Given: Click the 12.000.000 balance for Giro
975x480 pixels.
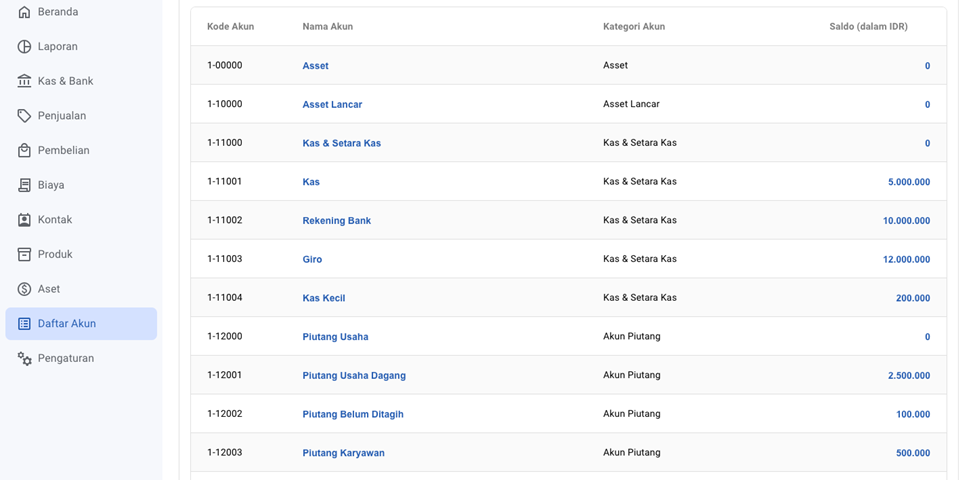Looking at the screenshot, I should tap(906, 260).
